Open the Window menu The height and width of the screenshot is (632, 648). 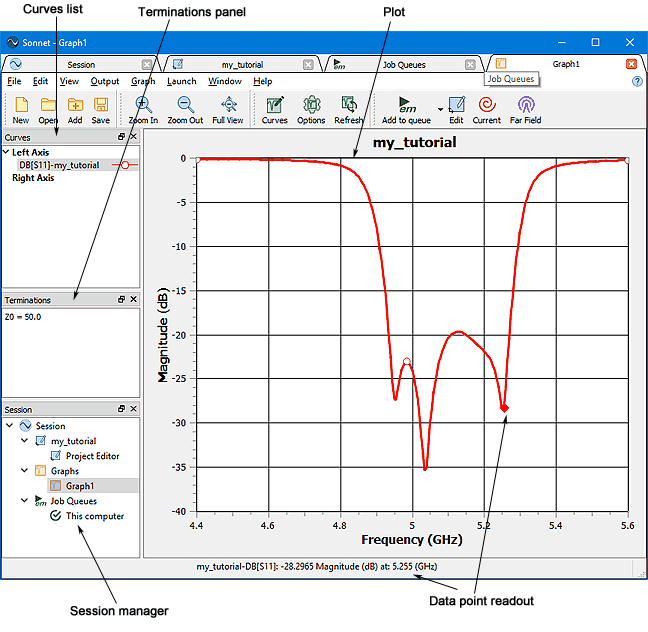coord(225,81)
